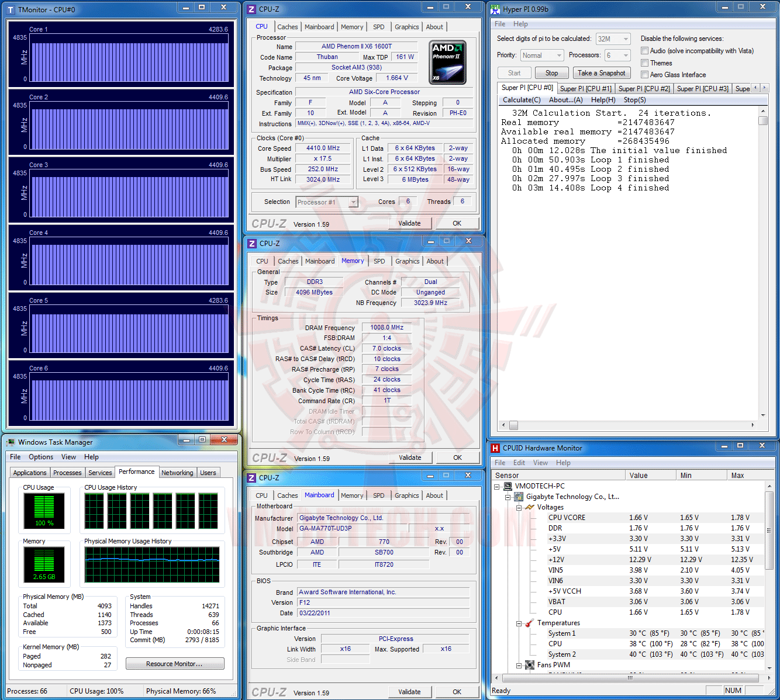The image size is (780, 700).
Task: Click the greyed Start button in Hyper PI
Action: [x=514, y=73]
